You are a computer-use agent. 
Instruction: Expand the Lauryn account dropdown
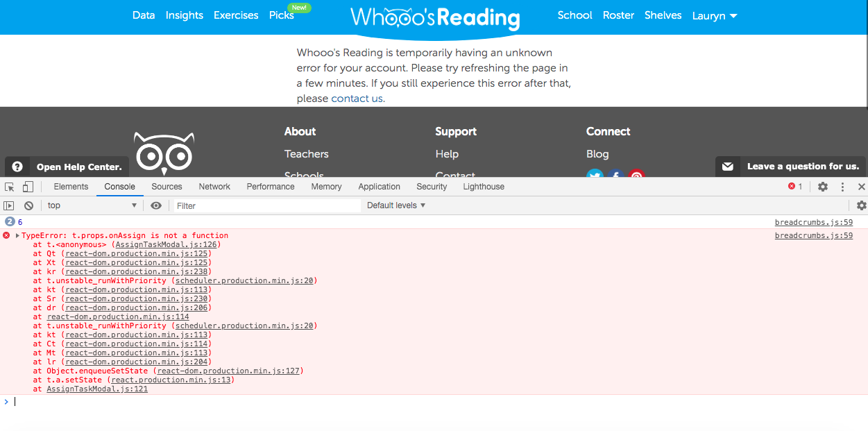point(715,15)
